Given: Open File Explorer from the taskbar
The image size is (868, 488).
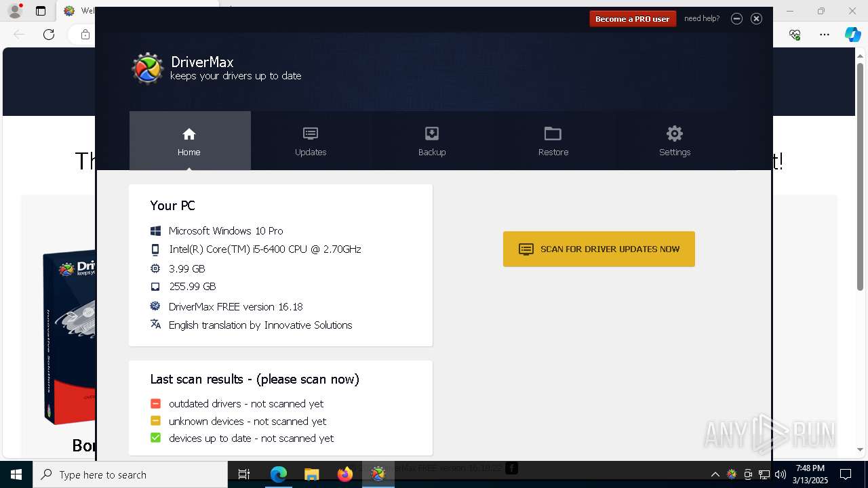Looking at the screenshot, I should pos(312,474).
